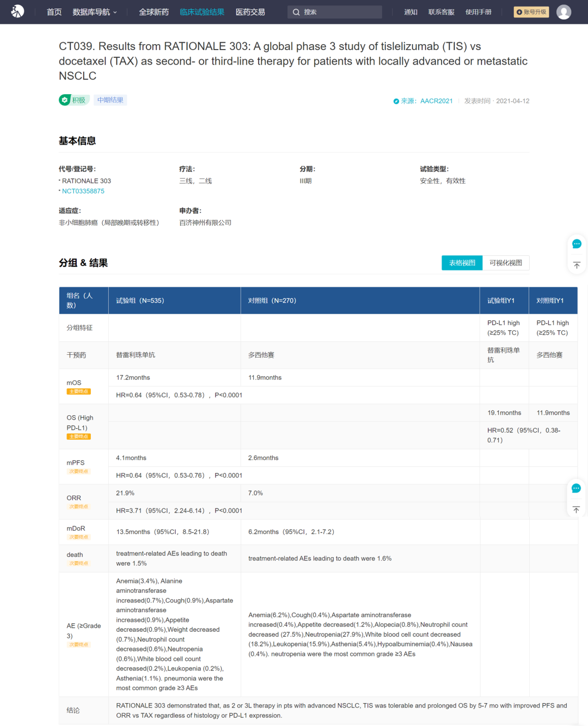Click the green shield 积极 badge icon
The image size is (588, 726).
point(65,100)
